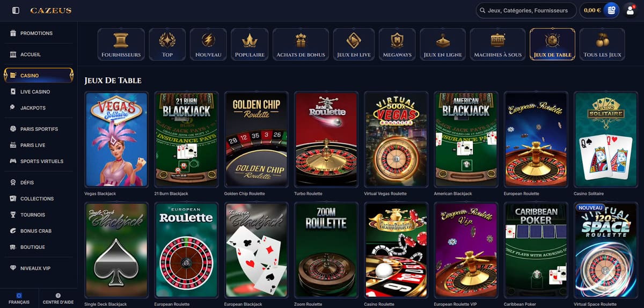Viewport: 644px width, 308px height.
Task: Open the deposit wallet icon beside balance
Action: tap(611, 10)
